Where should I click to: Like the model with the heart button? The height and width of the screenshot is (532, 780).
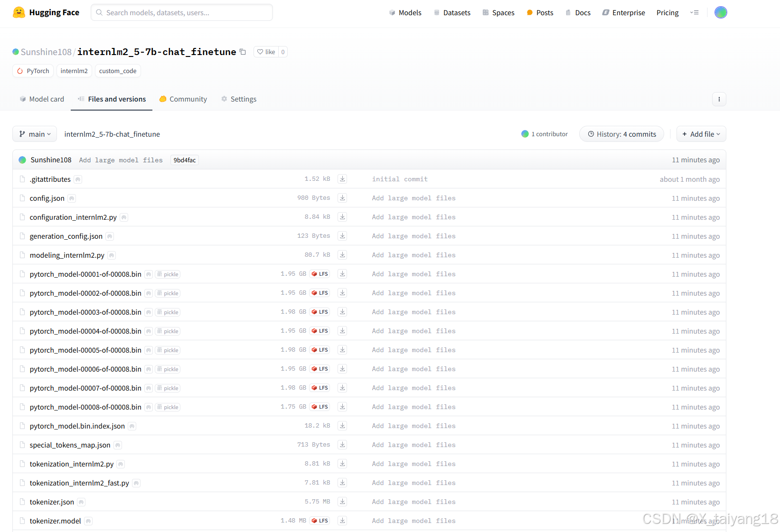[x=266, y=52]
